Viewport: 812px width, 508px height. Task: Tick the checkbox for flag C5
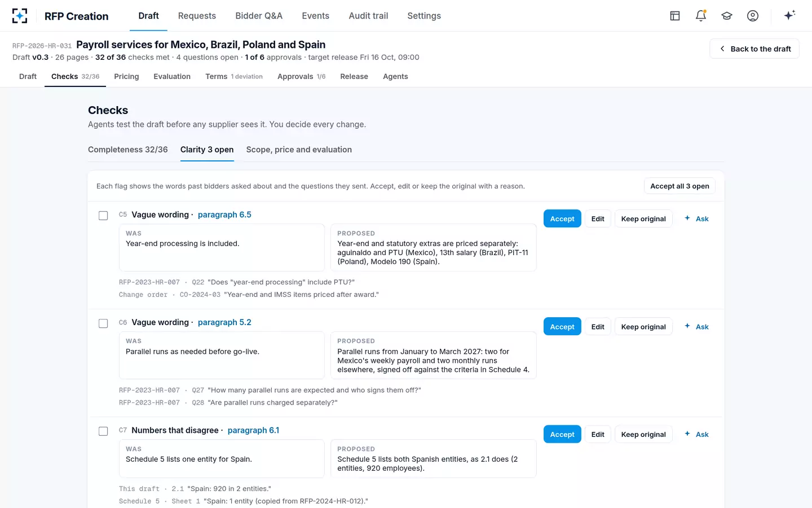tap(103, 216)
